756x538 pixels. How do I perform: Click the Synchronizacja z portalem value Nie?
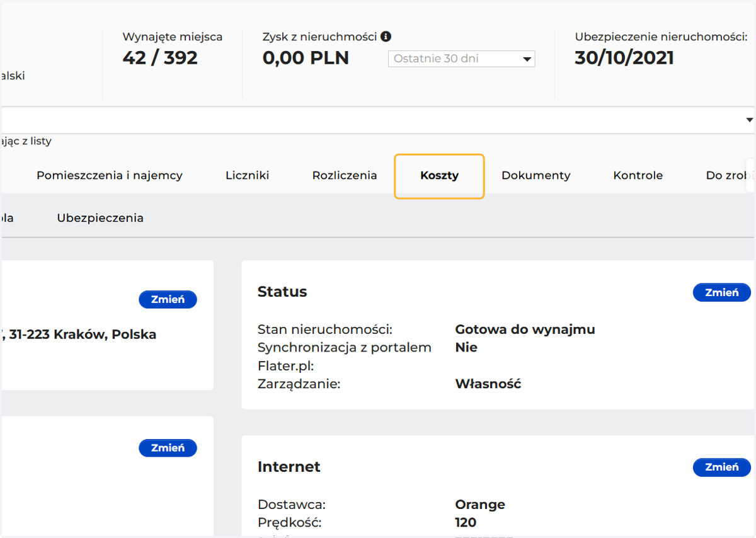click(466, 347)
